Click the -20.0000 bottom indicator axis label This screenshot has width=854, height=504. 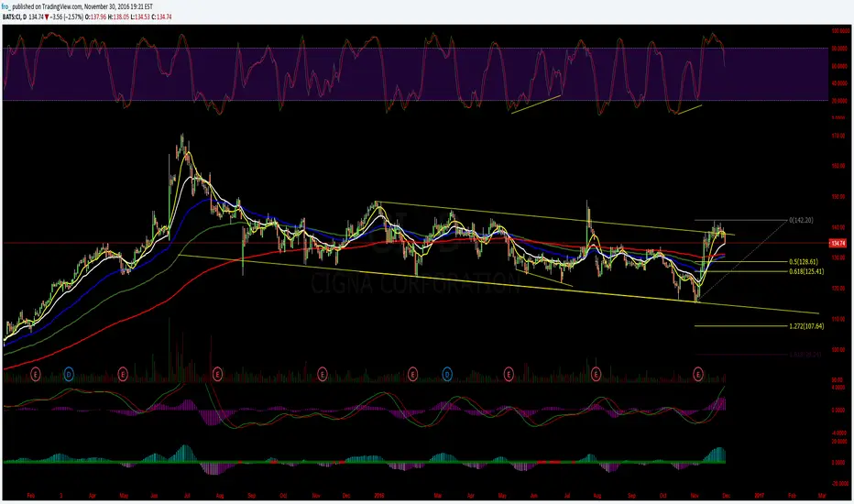coord(839,483)
